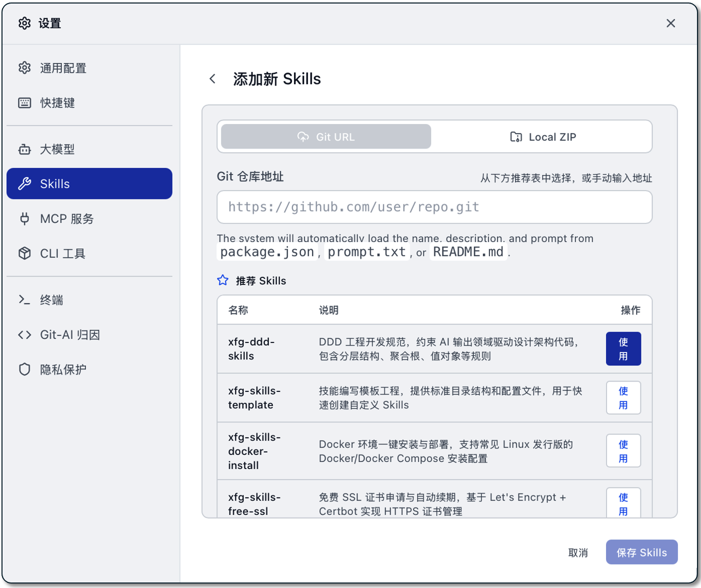
Task: Click the terminal prompt icon beside 终端
Action: pos(24,300)
